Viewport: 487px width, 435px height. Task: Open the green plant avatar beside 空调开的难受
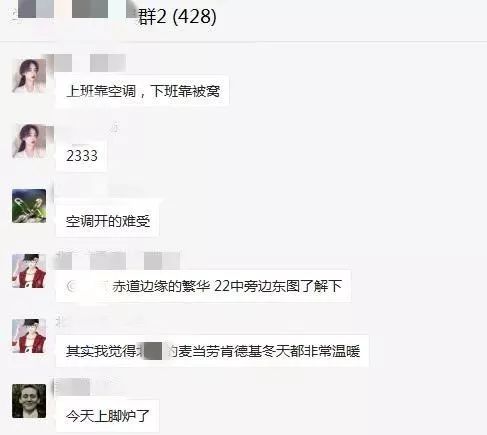click(x=29, y=206)
